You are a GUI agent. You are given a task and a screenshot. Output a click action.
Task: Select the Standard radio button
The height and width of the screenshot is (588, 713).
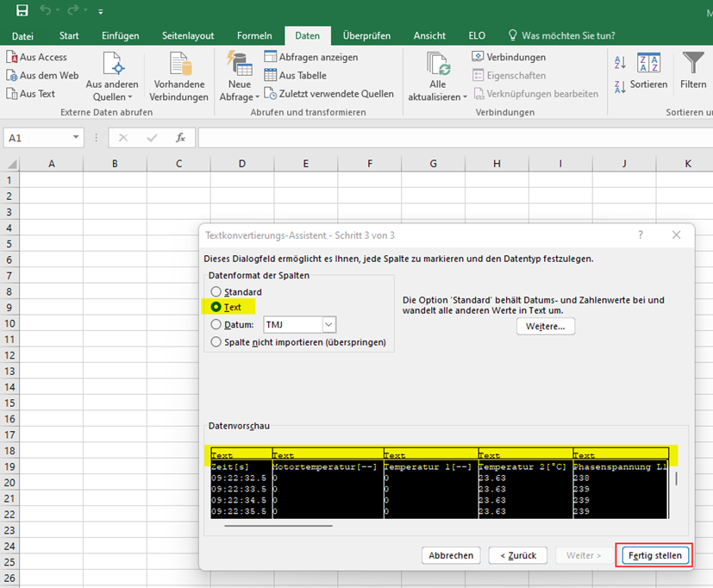coord(216,292)
